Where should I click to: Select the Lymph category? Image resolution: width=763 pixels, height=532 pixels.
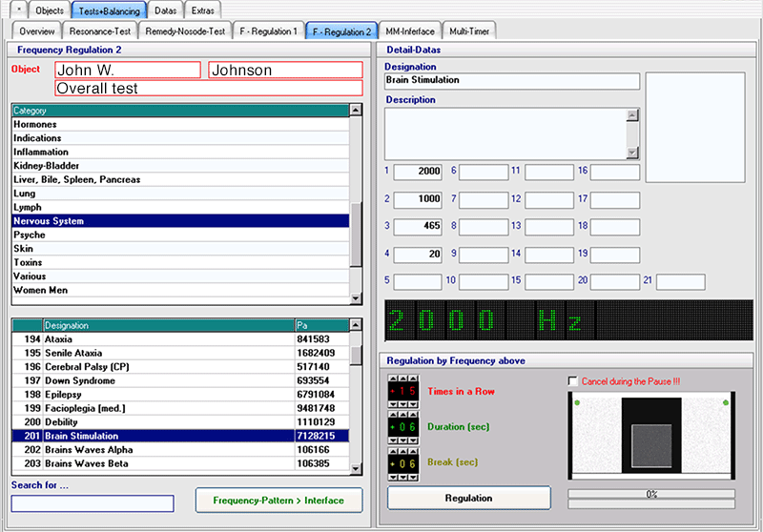tap(180, 207)
